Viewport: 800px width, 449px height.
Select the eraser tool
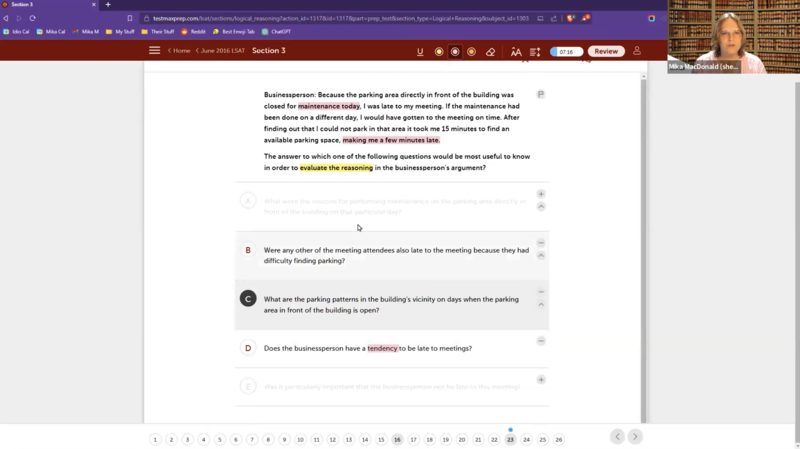click(x=490, y=51)
